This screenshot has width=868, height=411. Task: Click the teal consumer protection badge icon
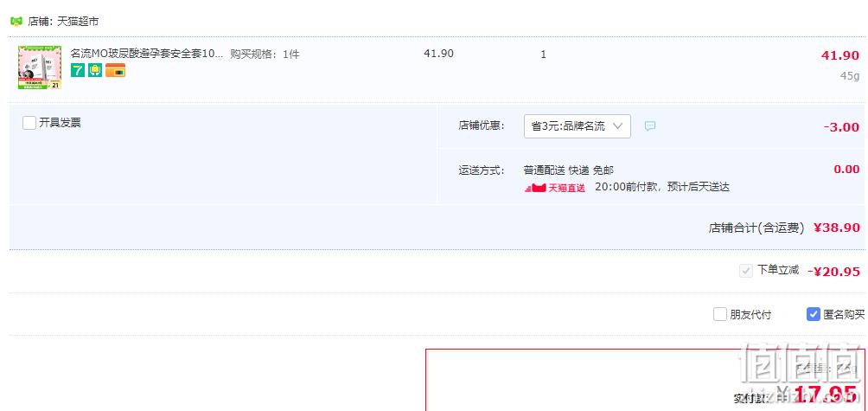click(x=95, y=70)
